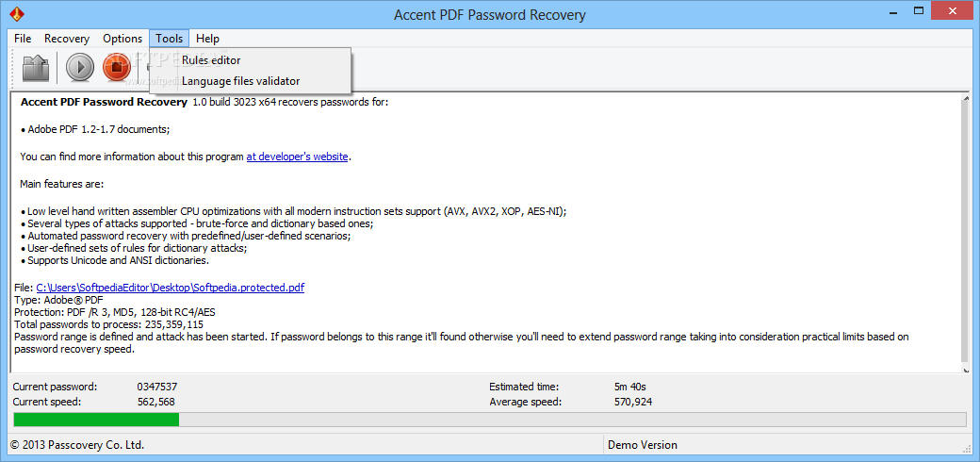The image size is (980, 462).
Task: Minimize the Accent PDF Password Recovery window
Action: point(891,11)
